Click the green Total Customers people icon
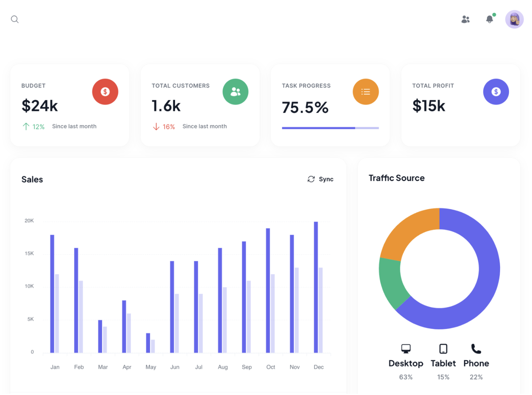 (x=235, y=92)
